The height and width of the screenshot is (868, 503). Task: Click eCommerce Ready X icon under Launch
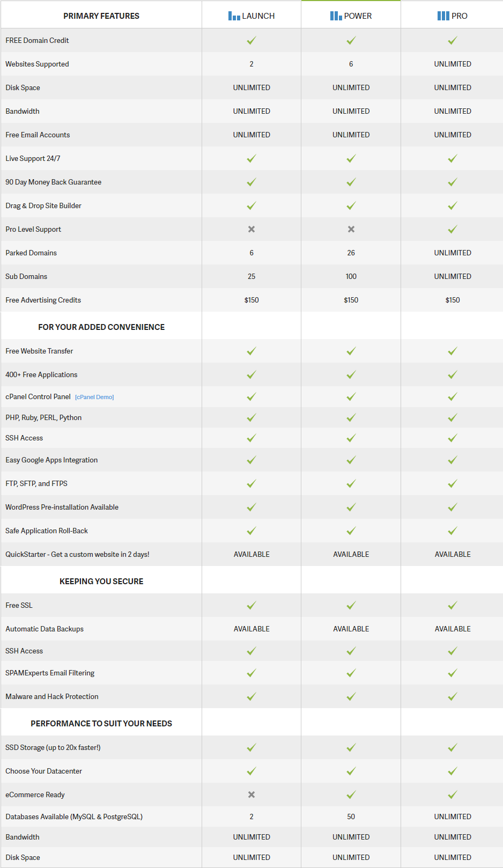(x=251, y=795)
